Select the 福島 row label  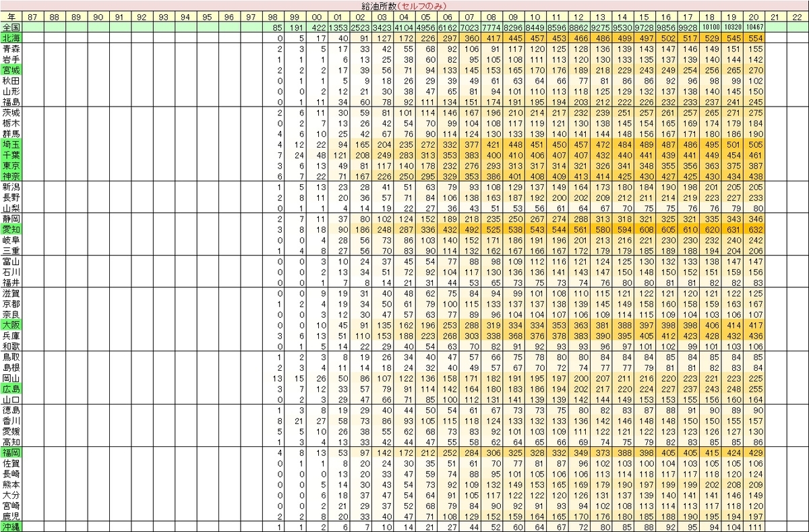coord(11,101)
